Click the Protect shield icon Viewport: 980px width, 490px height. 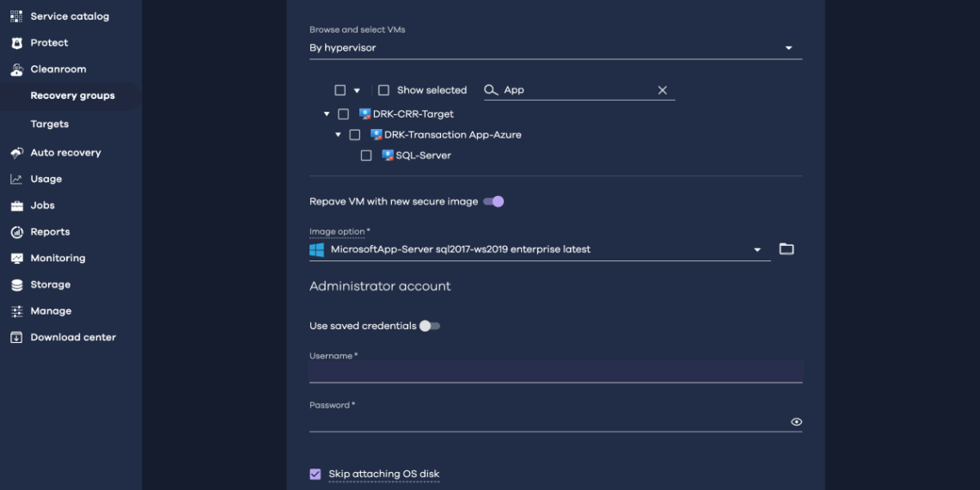pyautogui.click(x=16, y=43)
